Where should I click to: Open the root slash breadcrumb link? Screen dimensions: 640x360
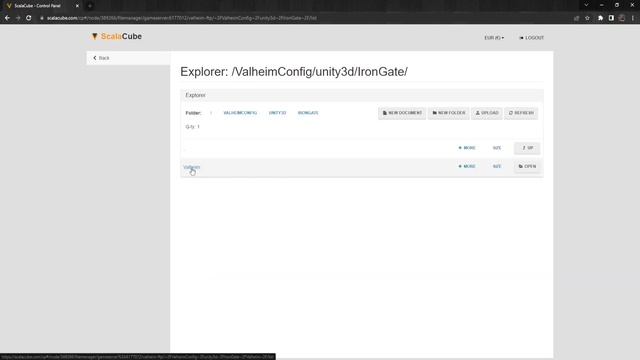pos(211,113)
